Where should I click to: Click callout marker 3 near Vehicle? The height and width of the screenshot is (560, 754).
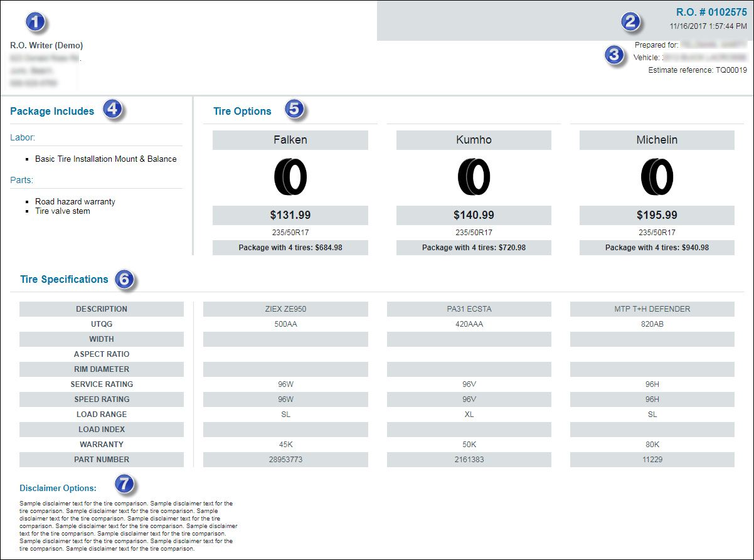pos(615,55)
